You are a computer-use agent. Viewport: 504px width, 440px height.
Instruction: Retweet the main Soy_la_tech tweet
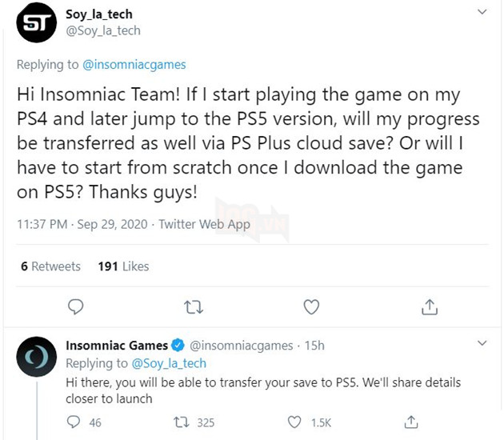193,306
